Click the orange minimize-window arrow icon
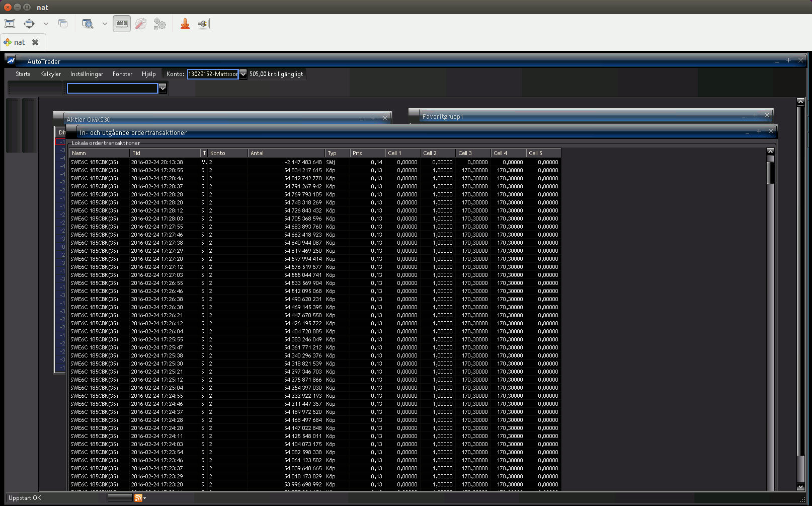812x506 pixels. coord(185,24)
